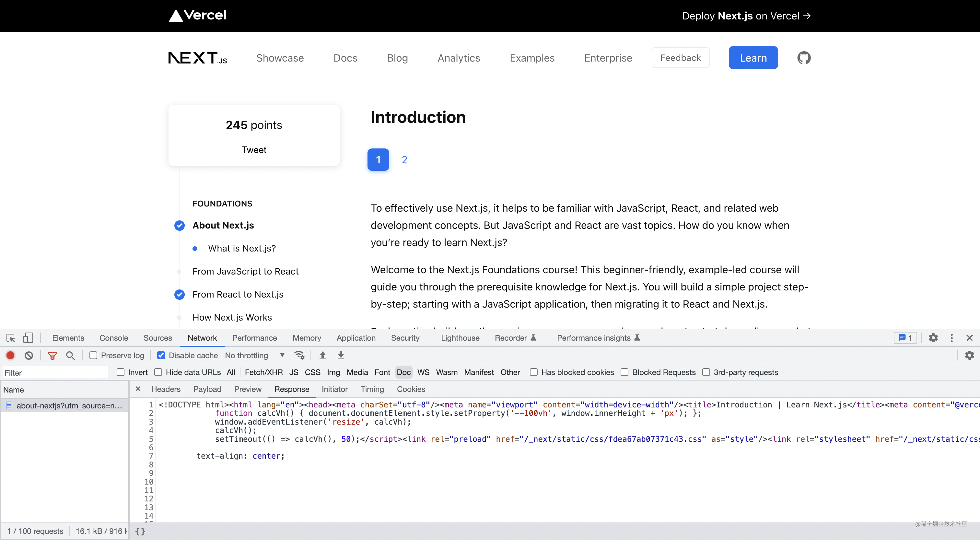This screenshot has height=540, width=980.
Task: Open the Docs nav link
Action: coord(345,58)
